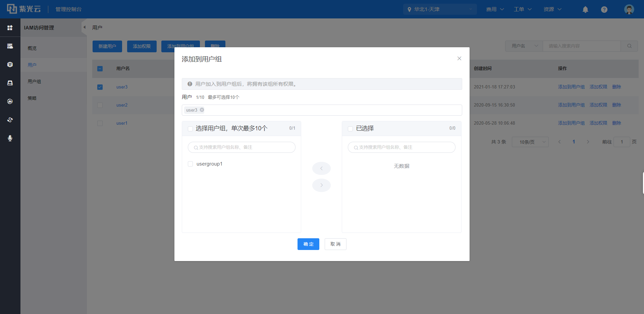644x314 pixels.
Task: Open the 华北1-天津 region dropdown
Action: (x=439, y=9)
